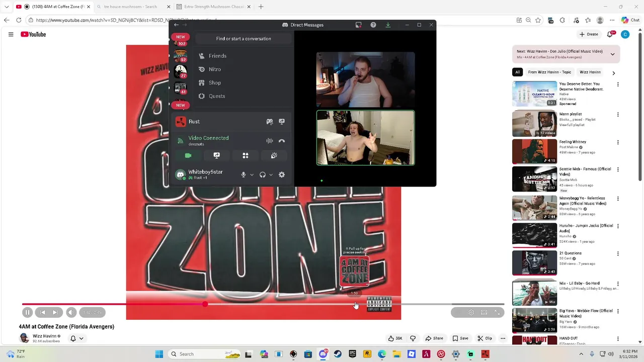Open notification bell dropdown for Wizz Havinn
This screenshot has width=644, height=362.
(x=76, y=338)
